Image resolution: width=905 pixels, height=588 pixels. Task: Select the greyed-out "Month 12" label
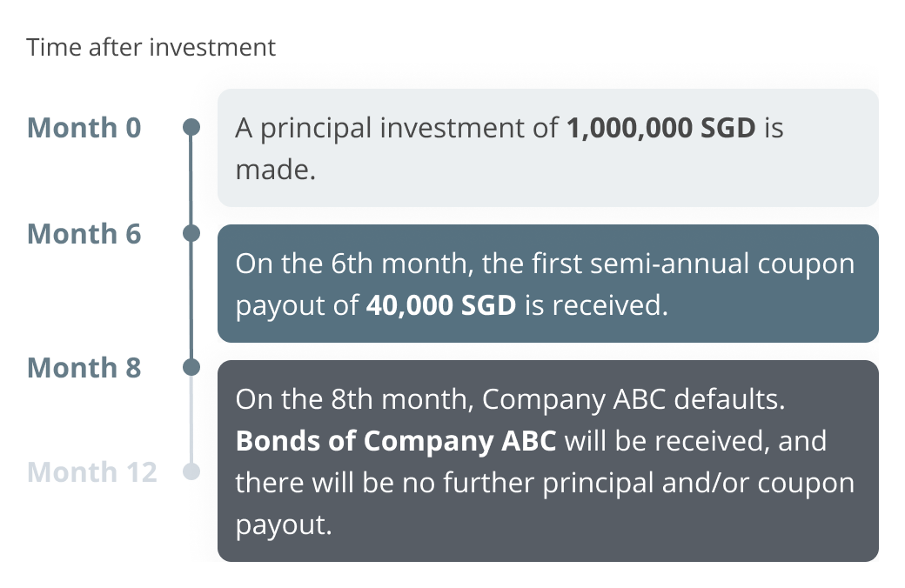click(92, 472)
